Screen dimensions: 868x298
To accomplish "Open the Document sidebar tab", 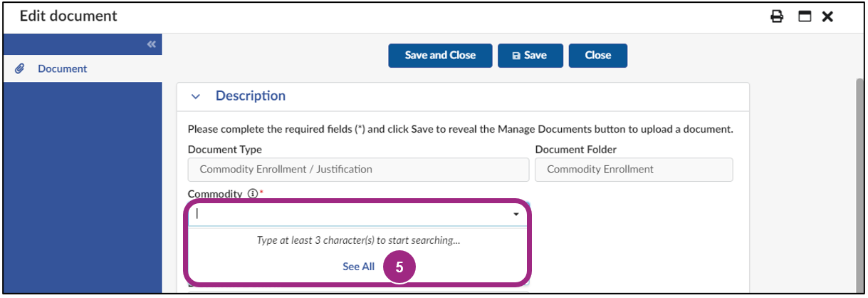I will tap(82, 68).
